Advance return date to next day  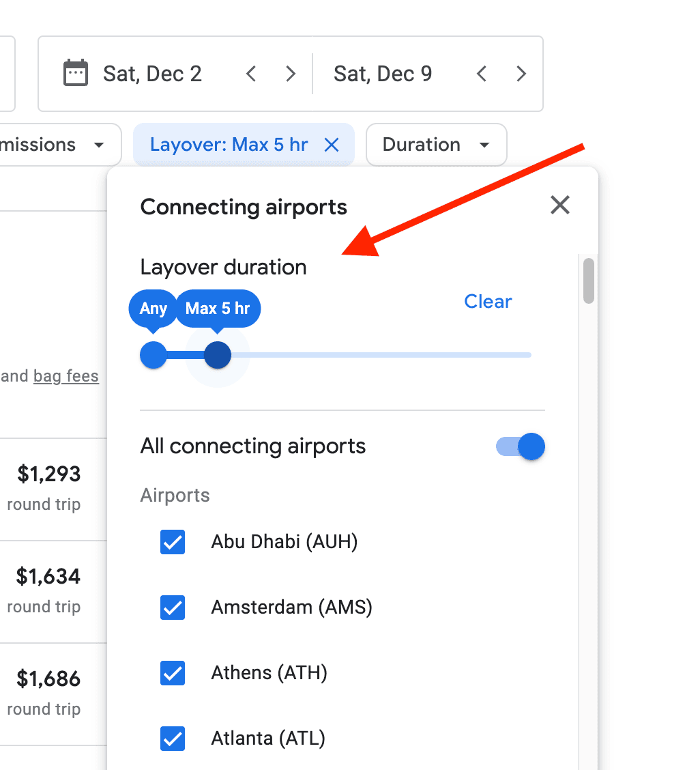521,74
